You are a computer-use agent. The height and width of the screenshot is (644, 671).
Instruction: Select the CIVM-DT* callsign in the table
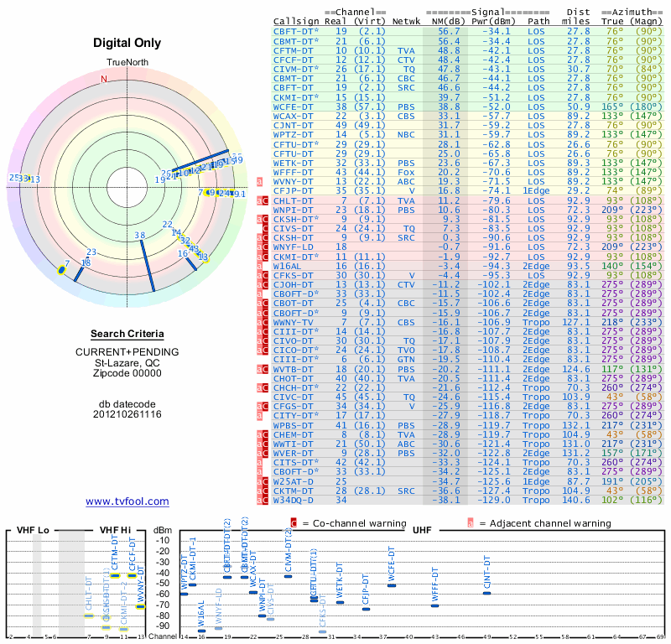pyautogui.click(x=296, y=69)
